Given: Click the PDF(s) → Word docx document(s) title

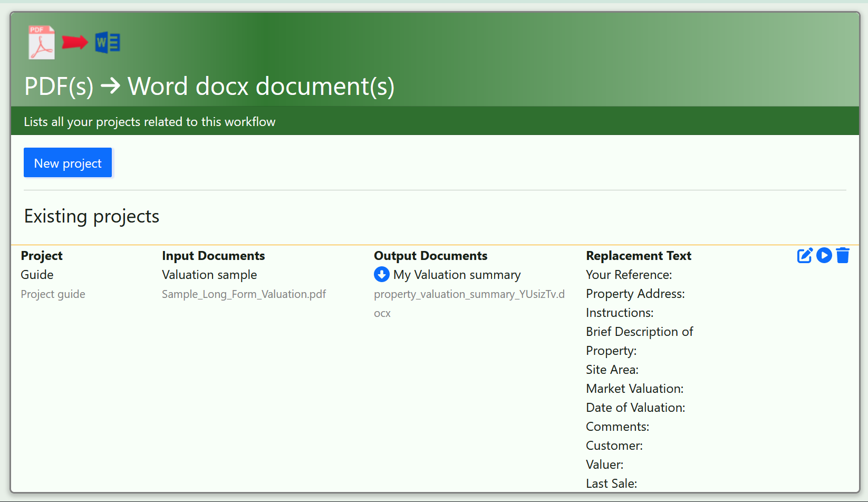Looking at the screenshot, I should click(209, 86).
